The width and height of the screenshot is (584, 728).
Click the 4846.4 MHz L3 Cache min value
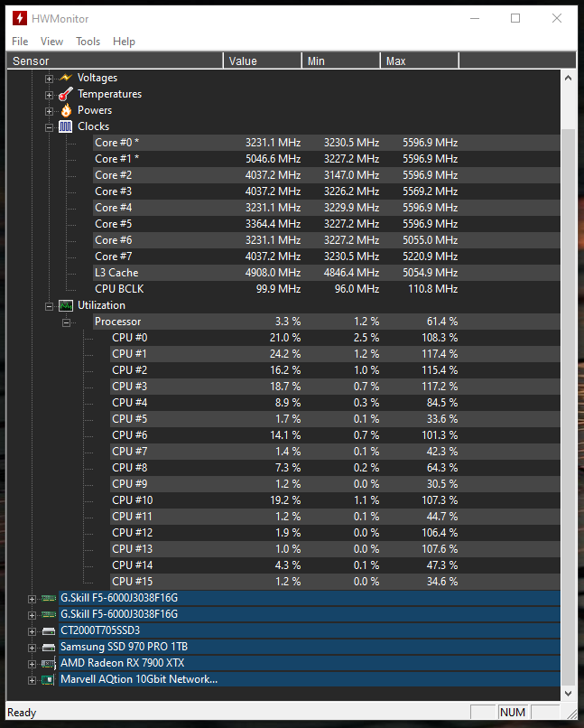[351, 273]
